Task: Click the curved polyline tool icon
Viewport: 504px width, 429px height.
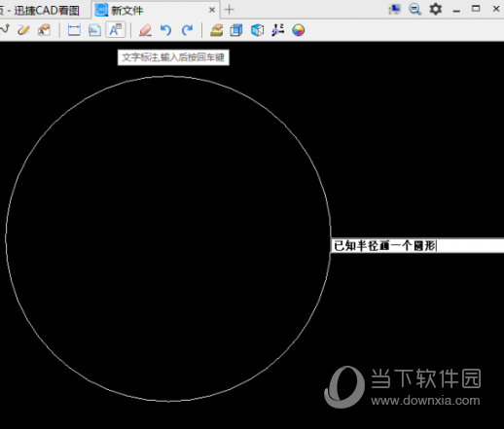Action: point(5,30)
